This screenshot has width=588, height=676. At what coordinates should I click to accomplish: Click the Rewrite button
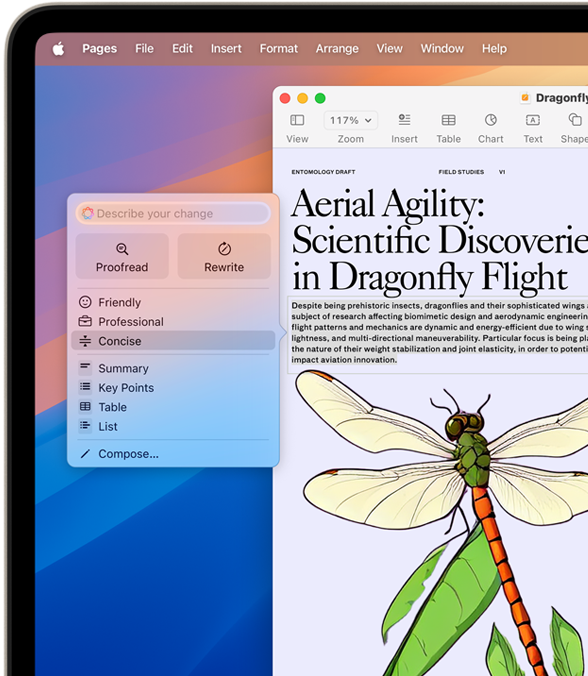(x=224, y=257)
